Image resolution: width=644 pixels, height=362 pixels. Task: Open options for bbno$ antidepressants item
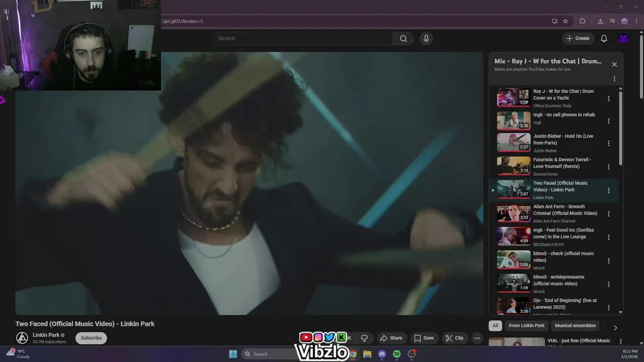tap(609, 284)
